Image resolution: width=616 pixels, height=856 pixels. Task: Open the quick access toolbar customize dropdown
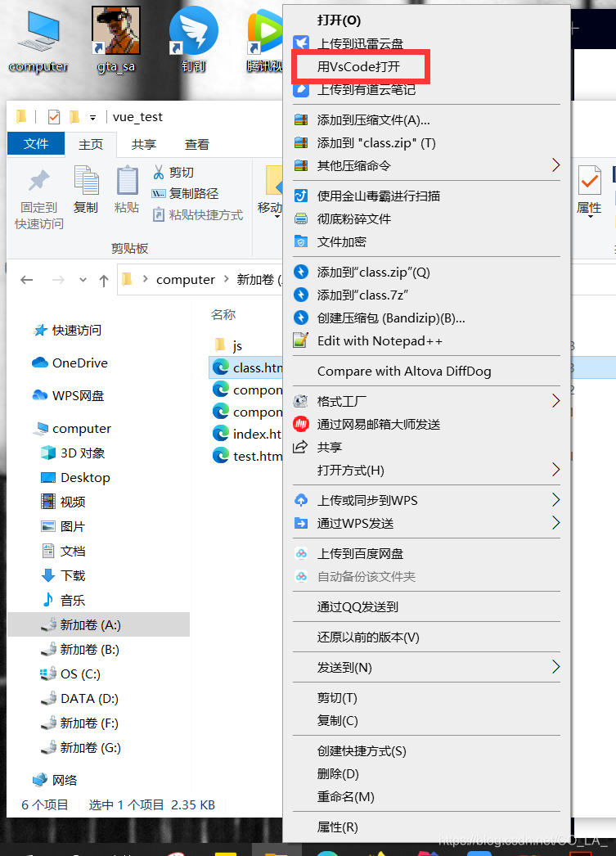click(x=92, y=117)
